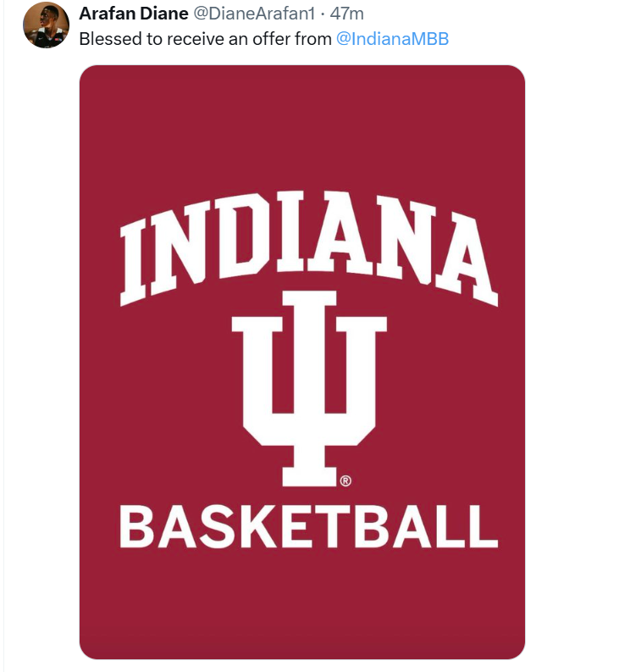The image size is (619, 672).
Task: Click the IU trident logo
Action: (x=308, y=386)
